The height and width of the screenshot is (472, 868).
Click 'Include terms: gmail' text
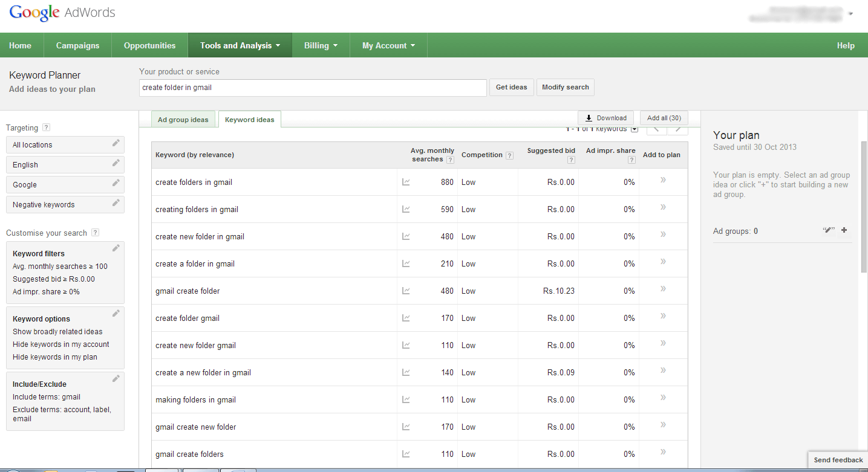point(47,397)
